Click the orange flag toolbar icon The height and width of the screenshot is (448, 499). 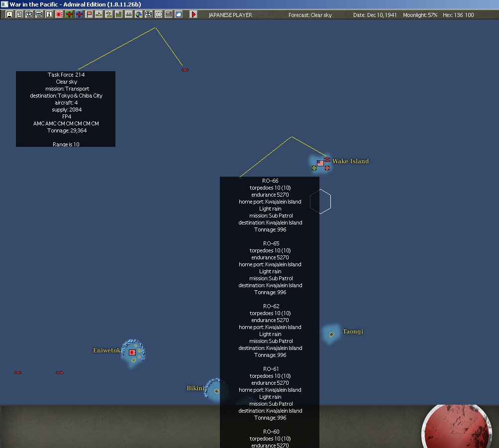pos(89,14)
